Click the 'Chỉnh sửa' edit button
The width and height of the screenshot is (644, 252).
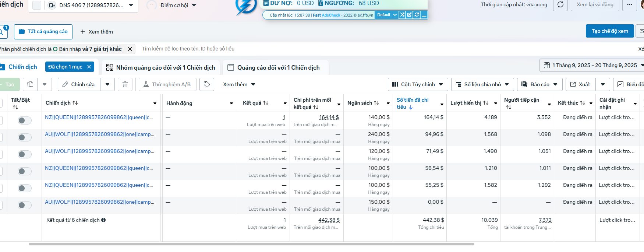pos(79,84)
